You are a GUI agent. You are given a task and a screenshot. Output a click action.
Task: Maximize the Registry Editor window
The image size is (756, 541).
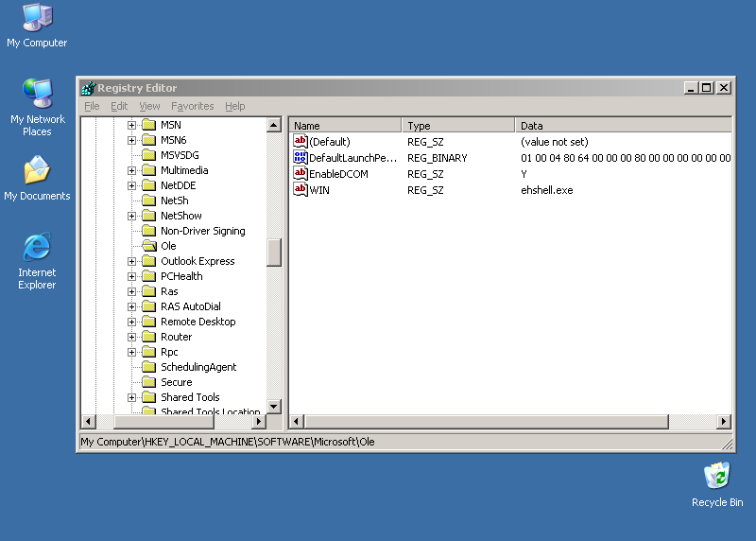click(x=707, y=88)
